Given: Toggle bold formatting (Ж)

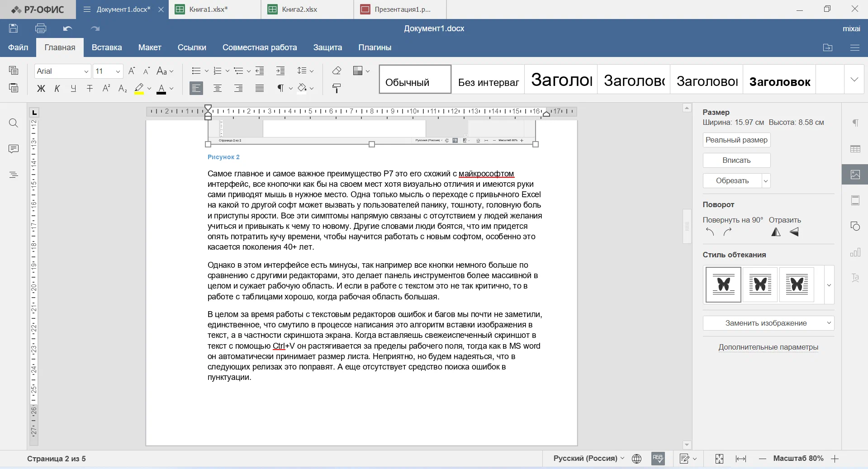Looking at the screenshot, I should (x=41, y=88).
